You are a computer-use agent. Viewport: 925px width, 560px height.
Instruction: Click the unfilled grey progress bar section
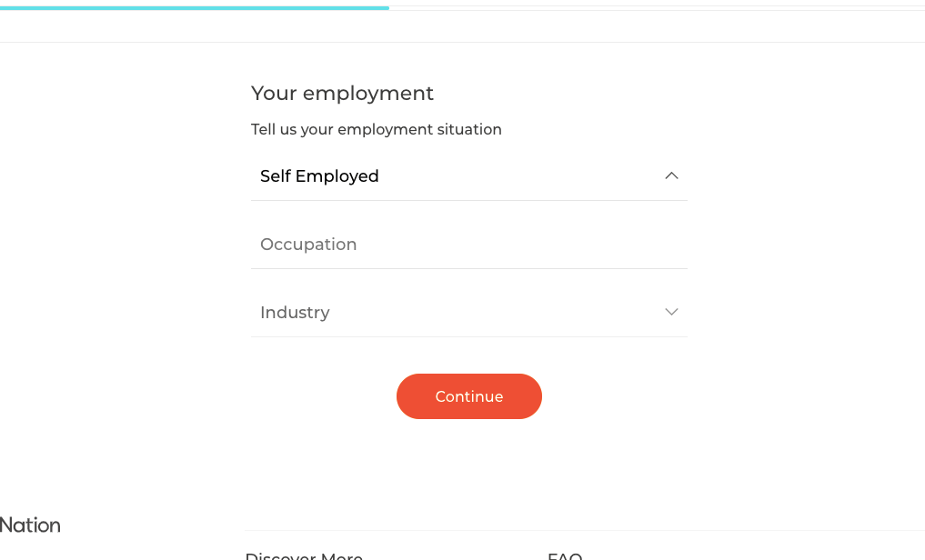(x=658, y=8)
